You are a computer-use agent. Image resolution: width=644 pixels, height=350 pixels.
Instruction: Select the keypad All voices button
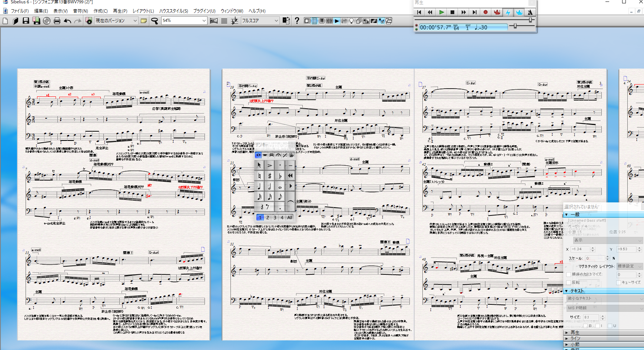point(290,218)
